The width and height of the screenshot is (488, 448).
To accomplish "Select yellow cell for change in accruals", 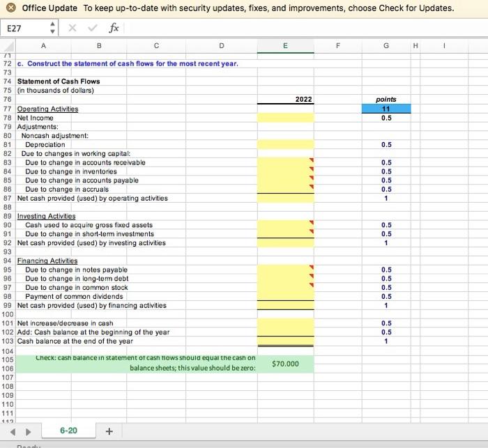I will [x=285, y=189].
